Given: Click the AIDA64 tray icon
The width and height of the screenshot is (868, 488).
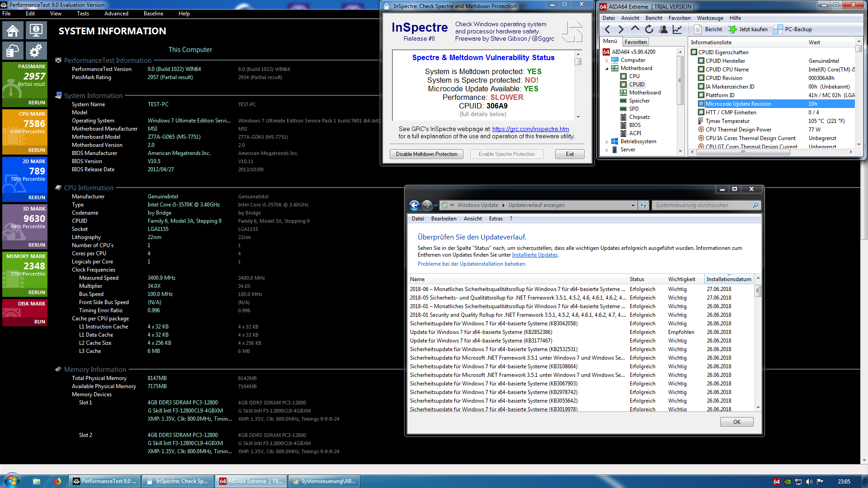Looking at the screenshot, I should point(777,482).
